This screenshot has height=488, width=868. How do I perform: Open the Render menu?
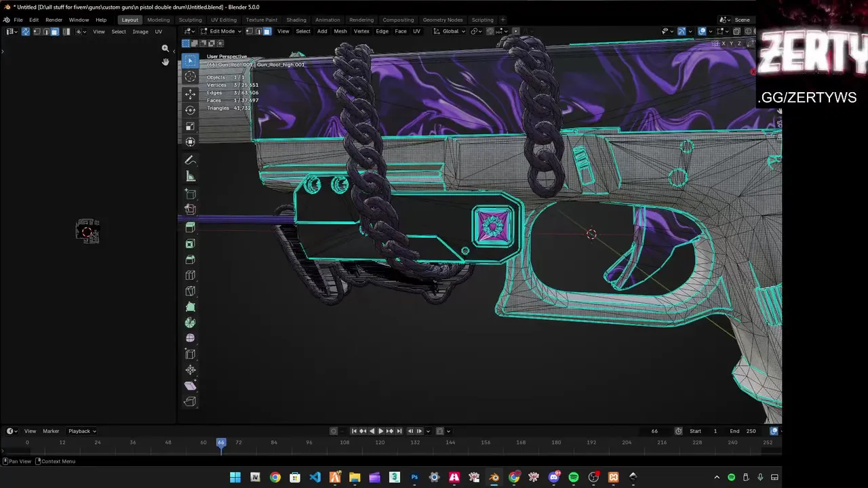(54, 20)
